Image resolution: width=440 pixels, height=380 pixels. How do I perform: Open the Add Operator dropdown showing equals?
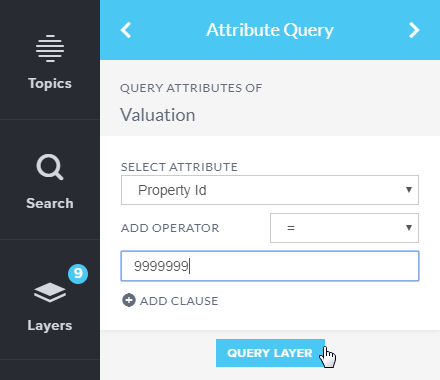click(x=344, y=228)
